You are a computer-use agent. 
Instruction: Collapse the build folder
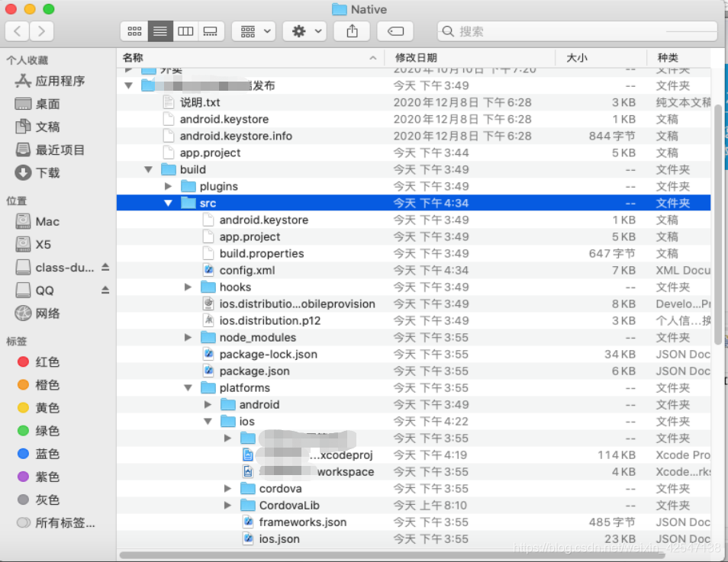149,169
